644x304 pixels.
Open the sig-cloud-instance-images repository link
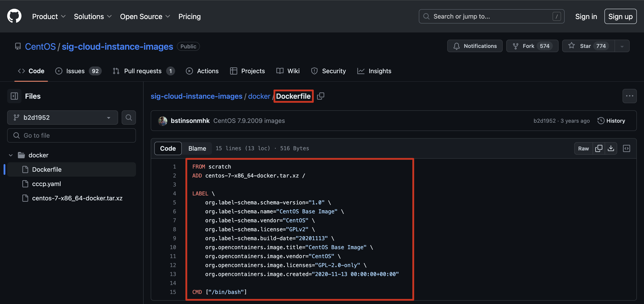pyautogui.click(x=117, y=47)
